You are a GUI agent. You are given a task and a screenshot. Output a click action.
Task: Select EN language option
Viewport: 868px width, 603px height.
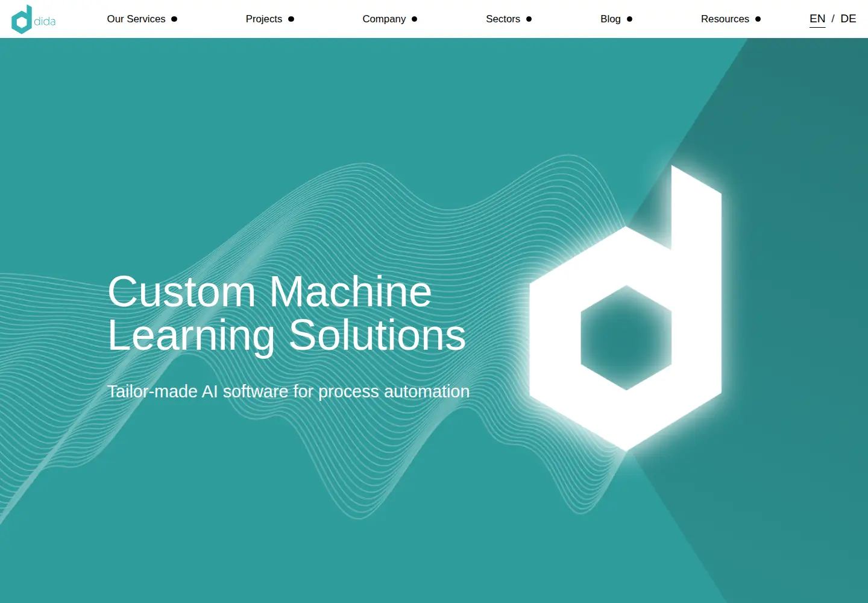(817, 19)
